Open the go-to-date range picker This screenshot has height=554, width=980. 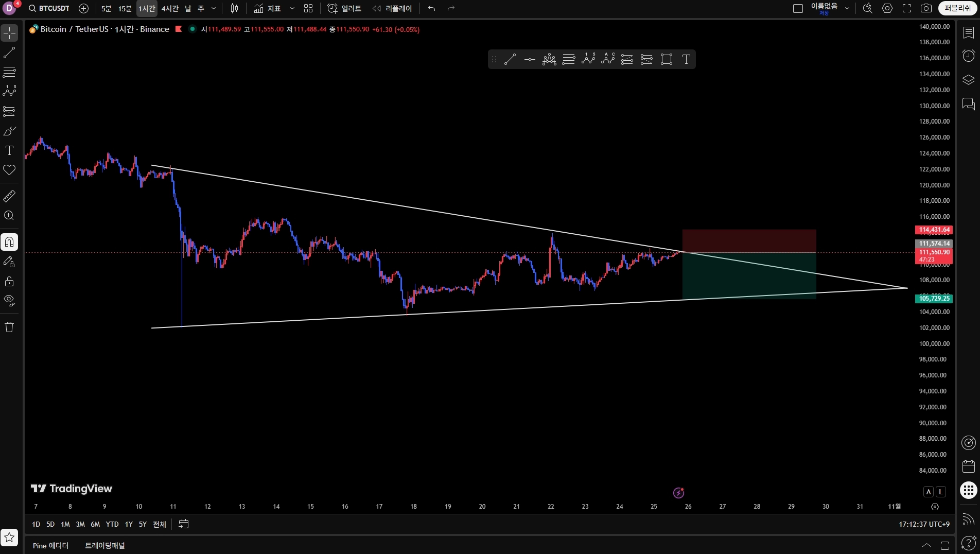(183, 524)
